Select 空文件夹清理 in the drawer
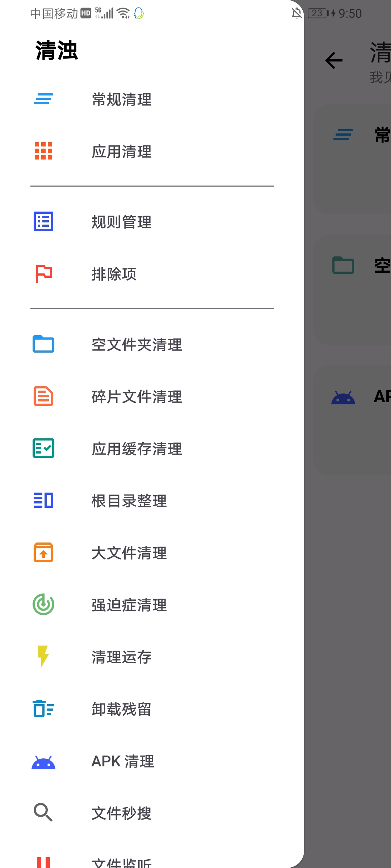 pyautogui.click(x=152, y=344)
